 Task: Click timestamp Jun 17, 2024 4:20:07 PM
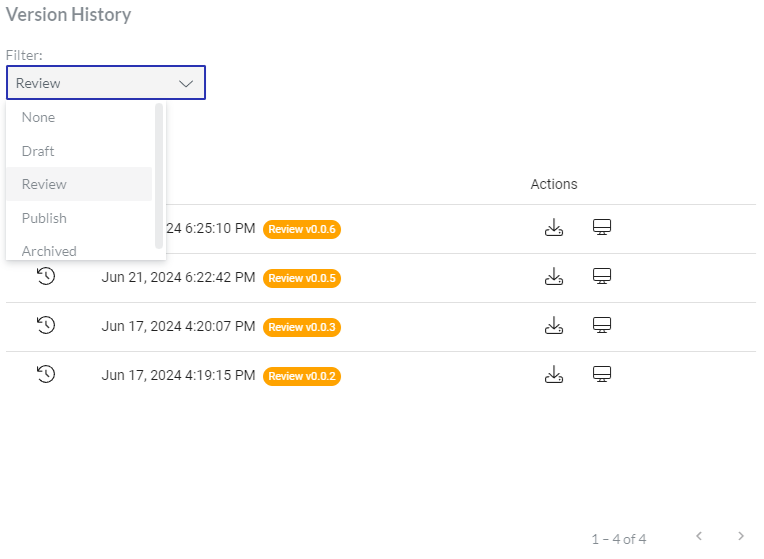[178, 326]
